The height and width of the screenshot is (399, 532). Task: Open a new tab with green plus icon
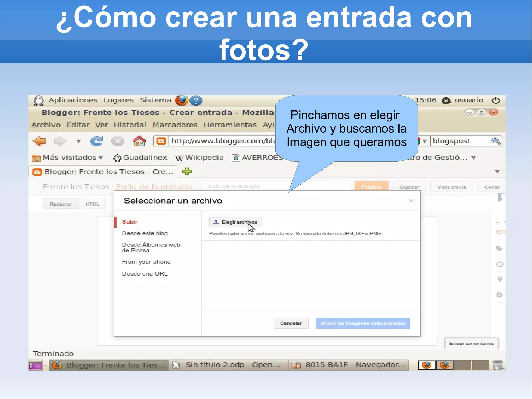(187, 171)
